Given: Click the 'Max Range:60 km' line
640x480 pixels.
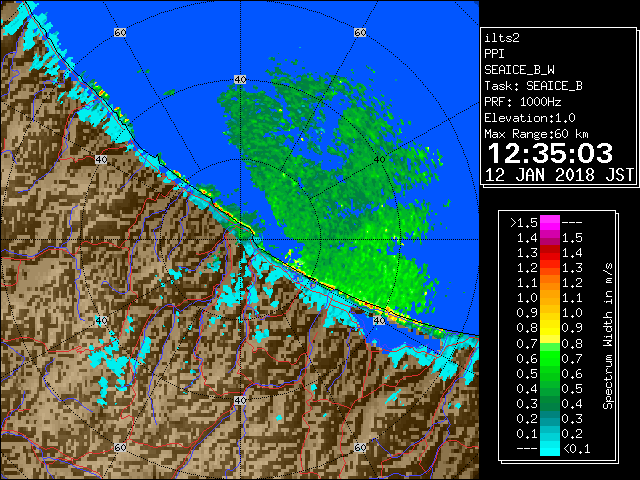Looking at the screenshot, I should (x=536, y=134).
